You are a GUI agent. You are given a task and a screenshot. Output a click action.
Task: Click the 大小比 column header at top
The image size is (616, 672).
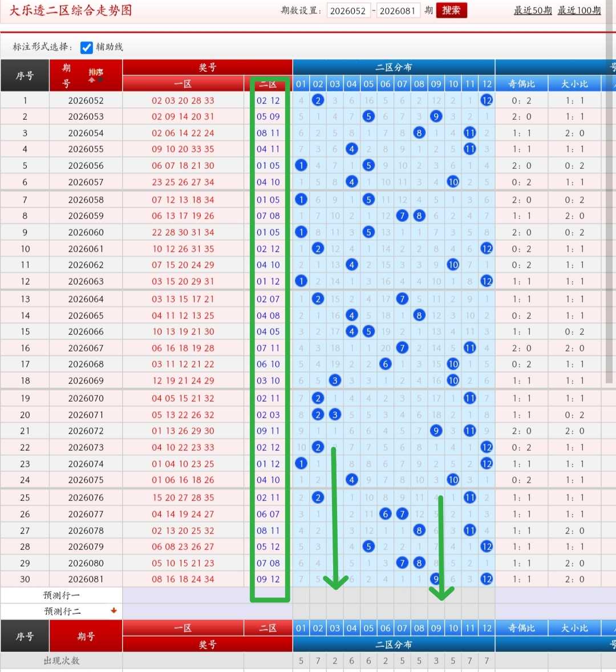(574, 84)
